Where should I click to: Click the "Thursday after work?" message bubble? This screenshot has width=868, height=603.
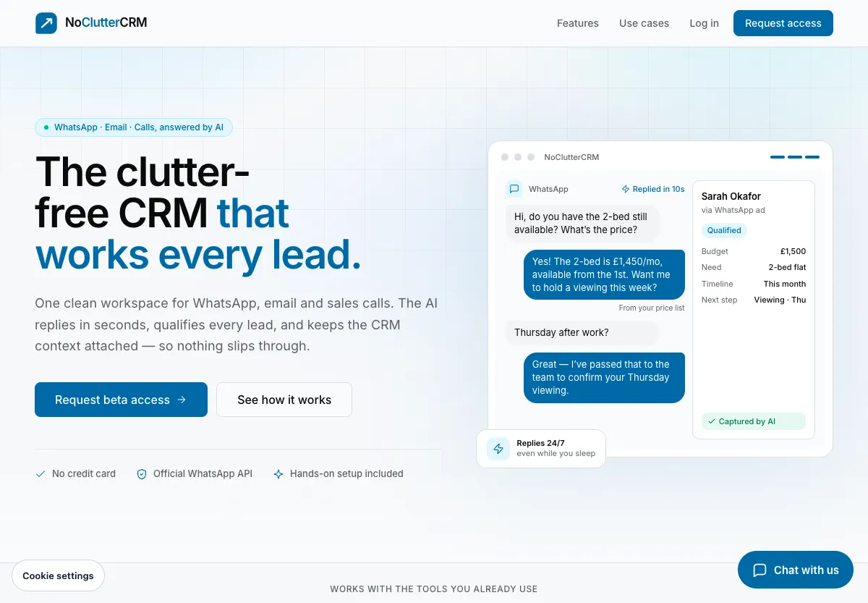[582, 332]
